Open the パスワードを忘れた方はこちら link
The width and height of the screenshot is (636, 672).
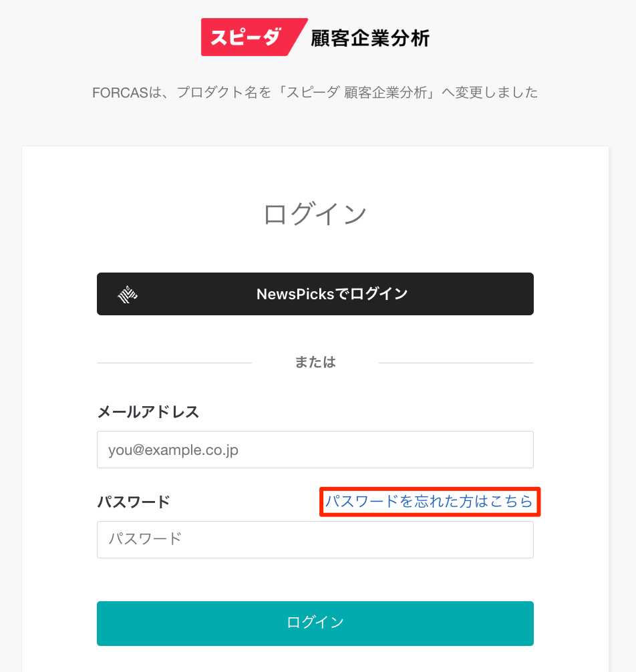[429, 501]
